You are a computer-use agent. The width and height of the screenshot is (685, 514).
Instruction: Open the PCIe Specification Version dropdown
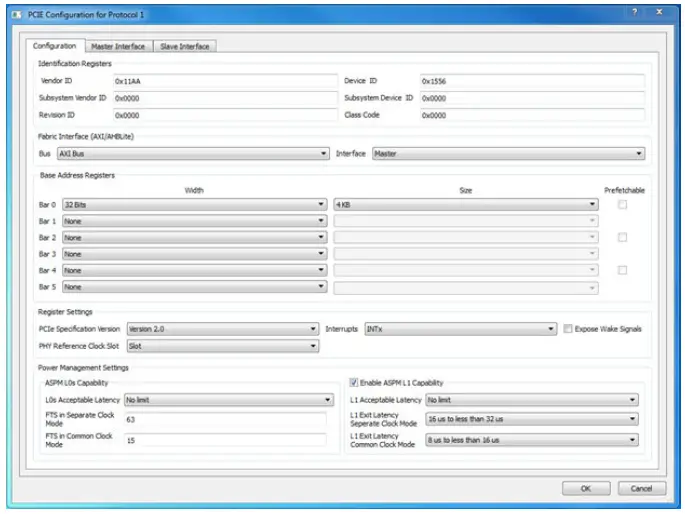point(222,329)
